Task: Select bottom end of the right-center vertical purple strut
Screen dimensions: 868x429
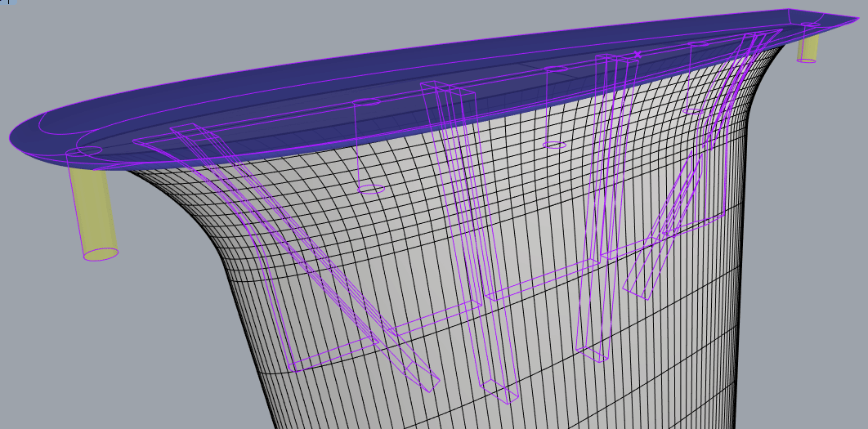Action: point(593,354)
